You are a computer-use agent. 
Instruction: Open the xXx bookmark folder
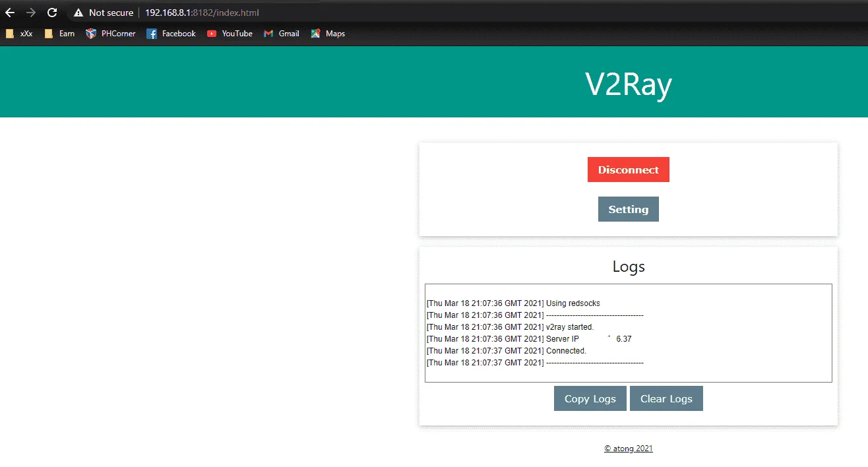tap(19, 34)
